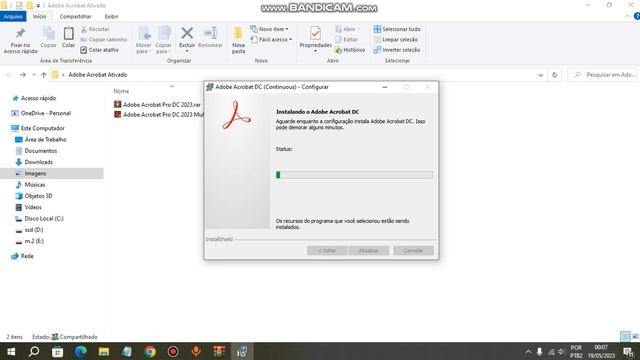This screenshot has width=640, height=360.
Task: Open Propriedades in the ribbon
Action: pos(316,39)
